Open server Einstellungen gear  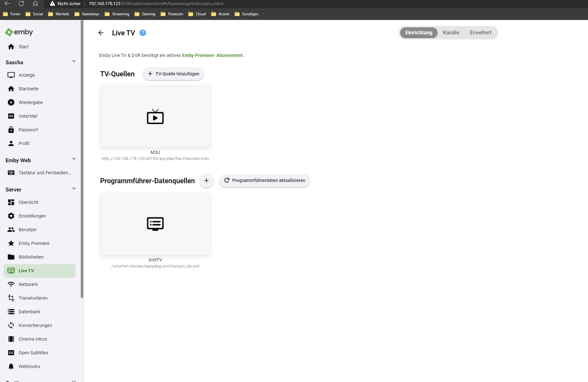39,216
